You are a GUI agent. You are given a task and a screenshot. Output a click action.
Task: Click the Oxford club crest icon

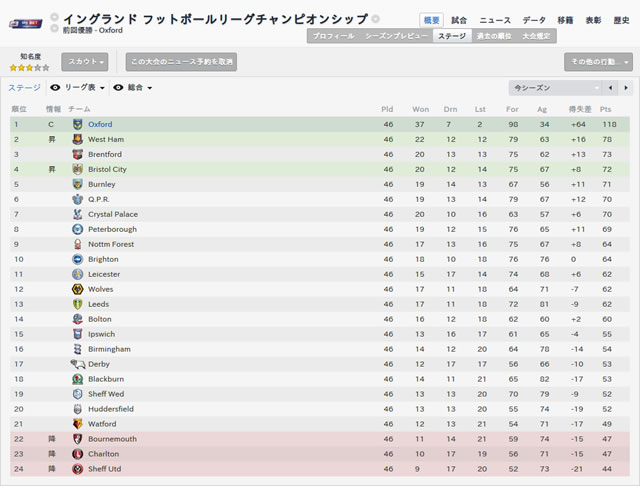click(78, 124)
